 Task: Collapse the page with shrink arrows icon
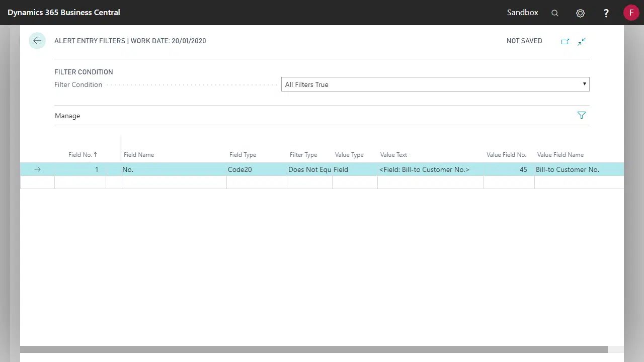[x=582, y=41]
